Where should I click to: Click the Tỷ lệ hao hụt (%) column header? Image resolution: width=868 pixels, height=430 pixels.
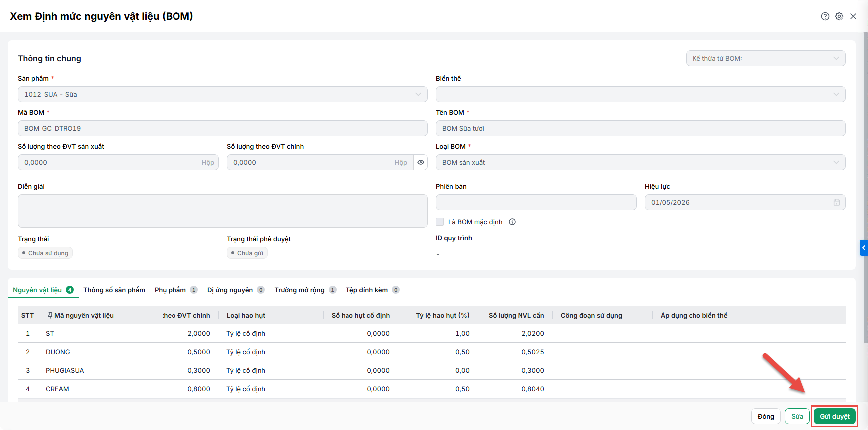[x=443, y=315]
